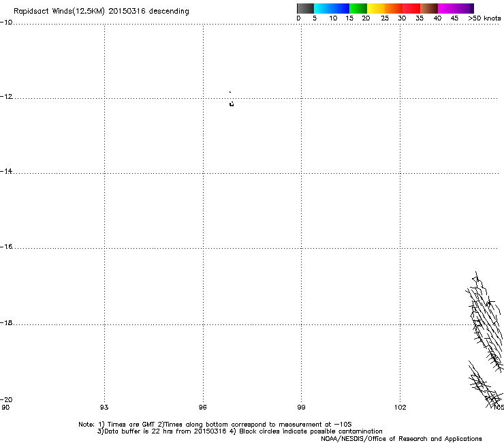
Task: Click the small island marker near -12 latitude
Action: 232,104
